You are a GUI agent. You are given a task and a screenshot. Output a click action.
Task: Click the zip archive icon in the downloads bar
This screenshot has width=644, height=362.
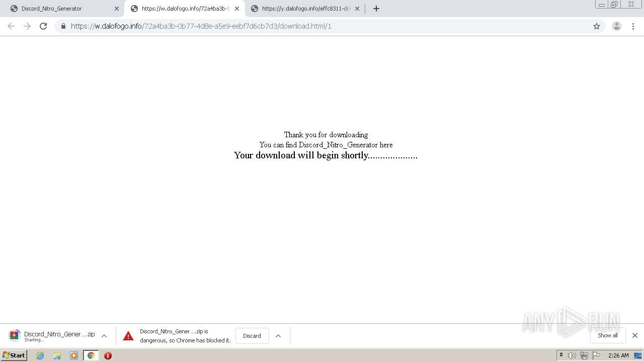point(14,335)
